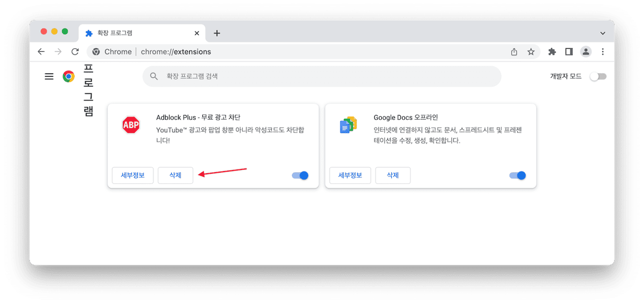This screenshot has height=304, width=644.
Task: Click the Chrome logo beside the page title
Action: [x=68, y=76]
